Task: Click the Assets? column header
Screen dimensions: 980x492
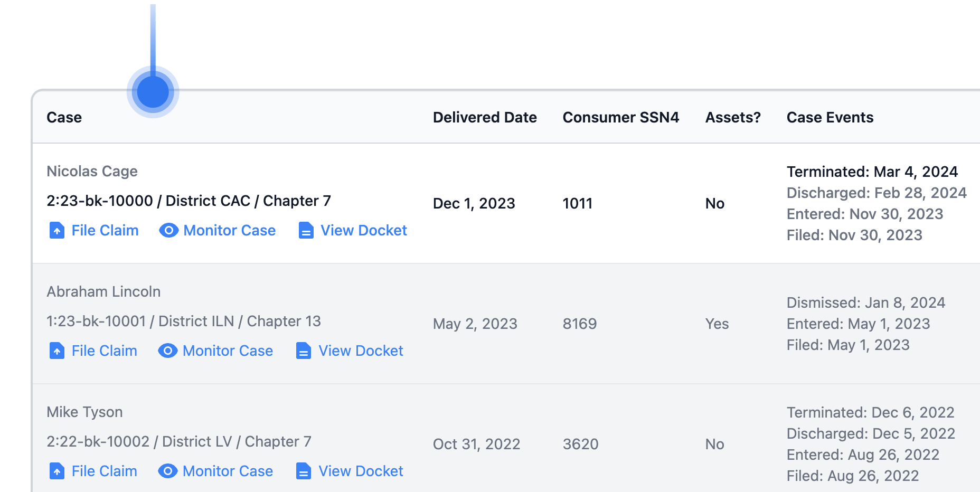Action: coord(733,117)
